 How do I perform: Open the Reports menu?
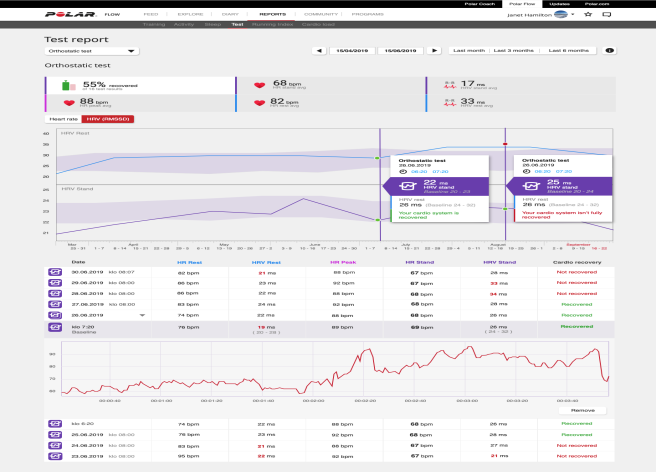tap(271, 15)
